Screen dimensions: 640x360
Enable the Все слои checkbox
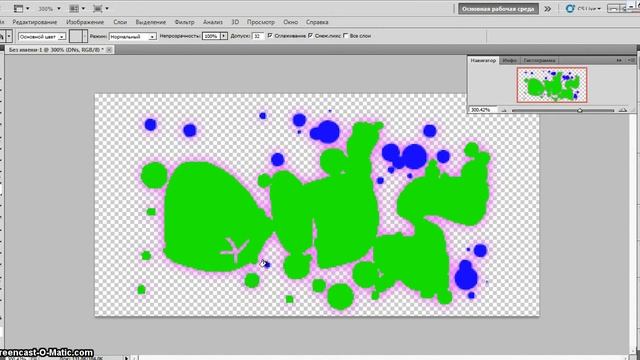click(346, 36)
